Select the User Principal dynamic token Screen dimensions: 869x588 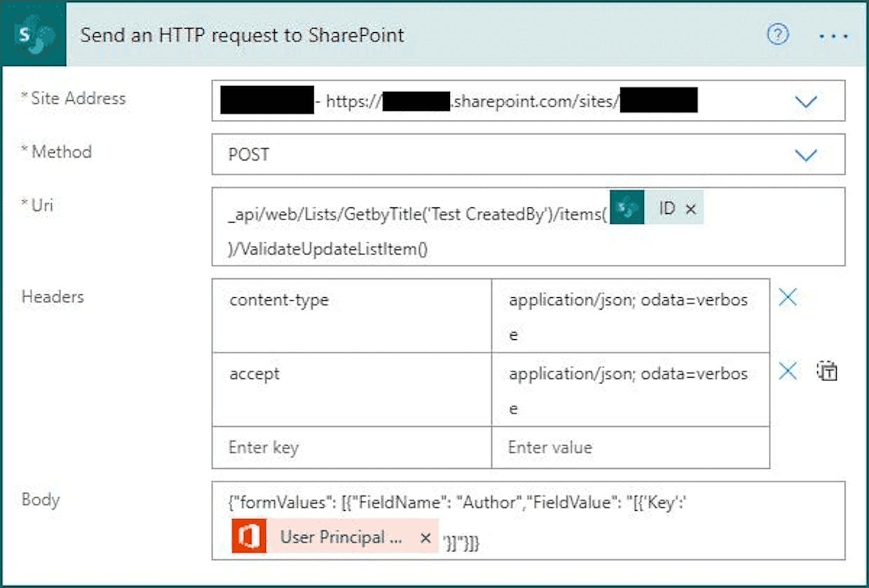pos(335,537)
